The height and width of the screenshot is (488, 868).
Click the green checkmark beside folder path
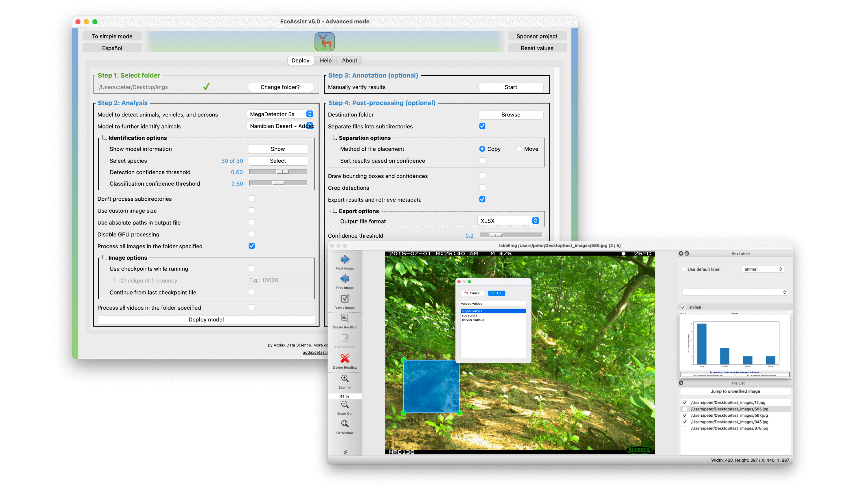[206, 87]
